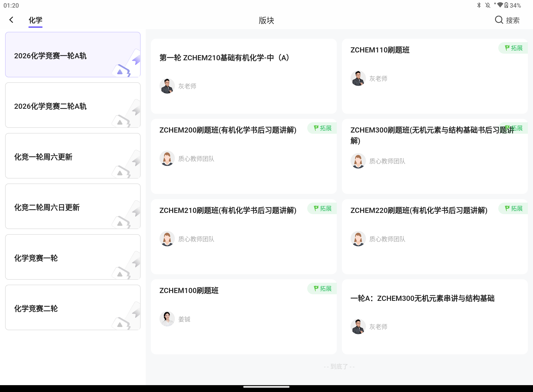This screenshot has width=533, height=392.
Task: Tap 质心教师团队 avatar on ZCHEM300刷题班 card
Action: pos(358,161)
